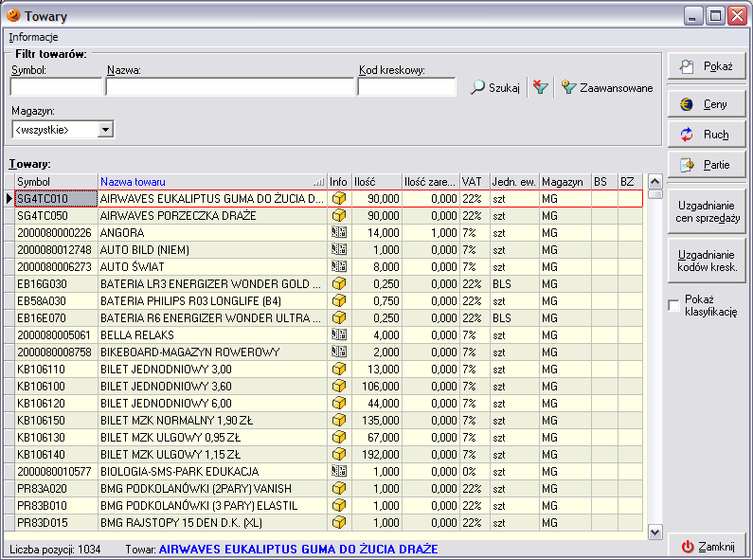Click scrollbar down arrow of goods list
This screenshot has width=753, height=560.
pos(655,533)
